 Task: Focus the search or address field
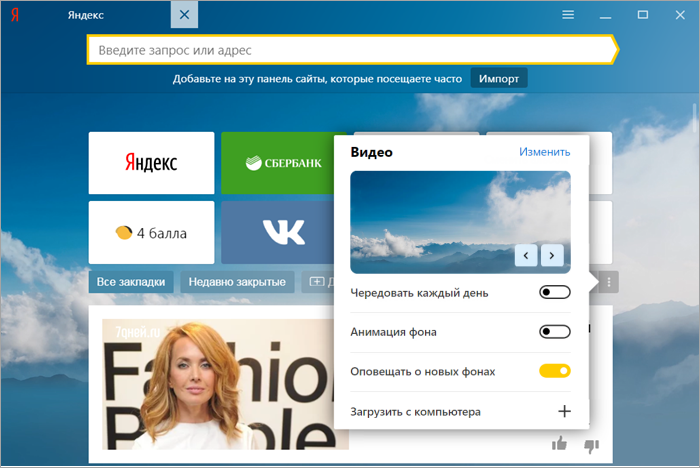[x=353, y=50]
